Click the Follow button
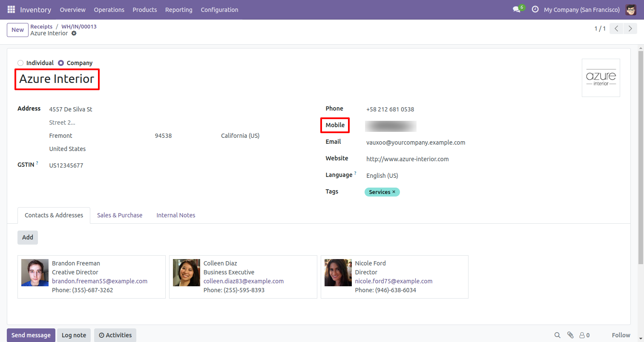 (621, 335)
